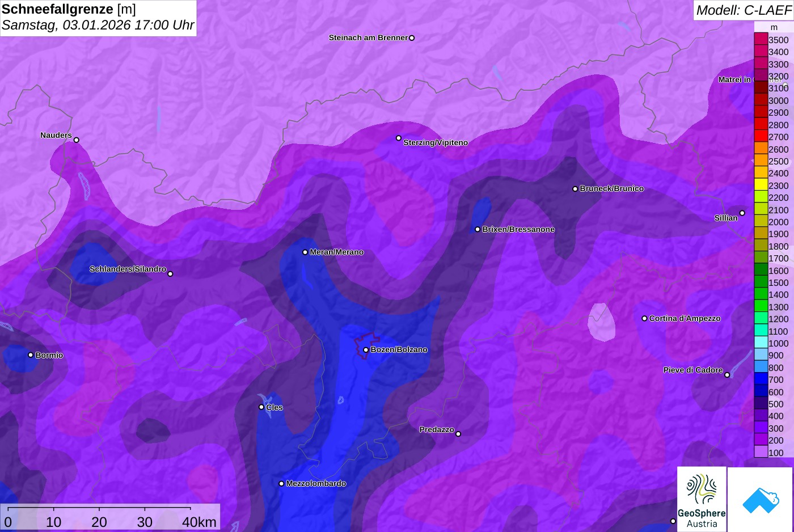
Task: Click the '400' legend value
Action: [776, 416]
